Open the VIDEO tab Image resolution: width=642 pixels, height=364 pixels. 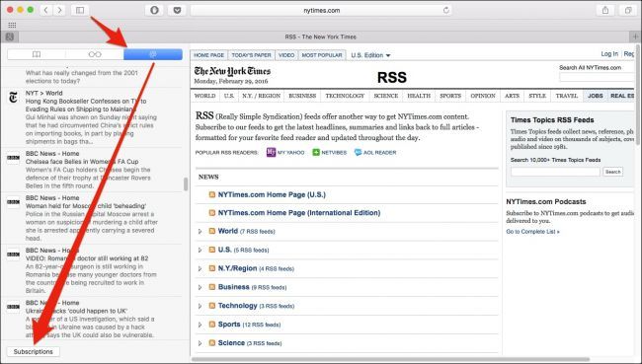286,55
